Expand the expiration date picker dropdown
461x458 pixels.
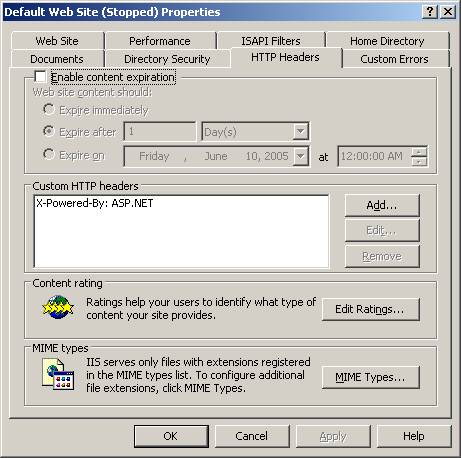click(x=301, y=156)
